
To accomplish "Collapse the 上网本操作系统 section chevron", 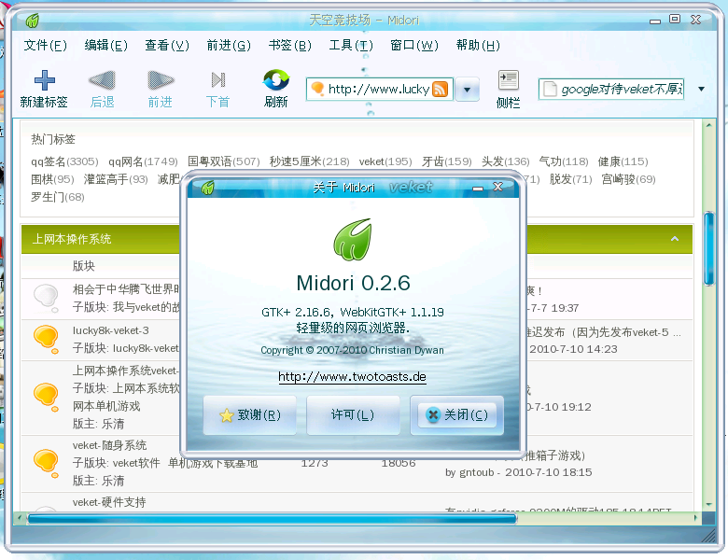I will pos(675,239).
